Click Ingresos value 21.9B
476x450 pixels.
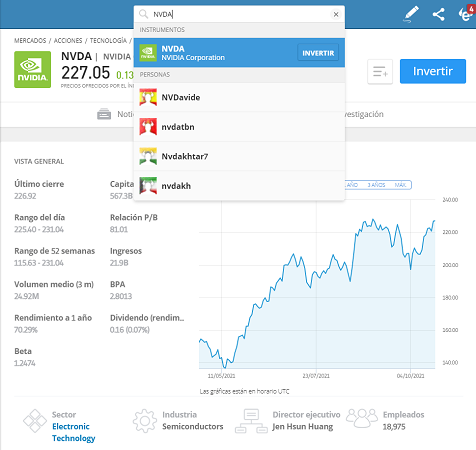click(x=119, y=263)
